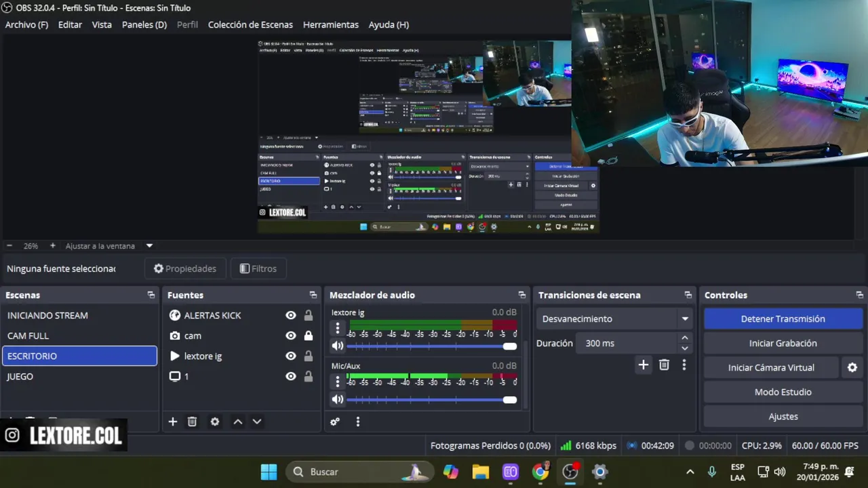Open source Filtros button
Screen dimensions: 868x488
[x=258, y=268]
